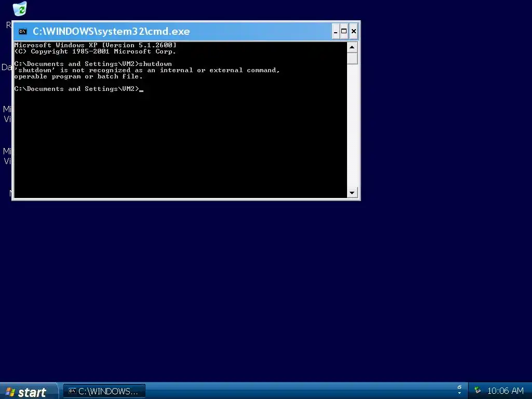
Task: Click the system tray network icon
Action: [477, 390]
